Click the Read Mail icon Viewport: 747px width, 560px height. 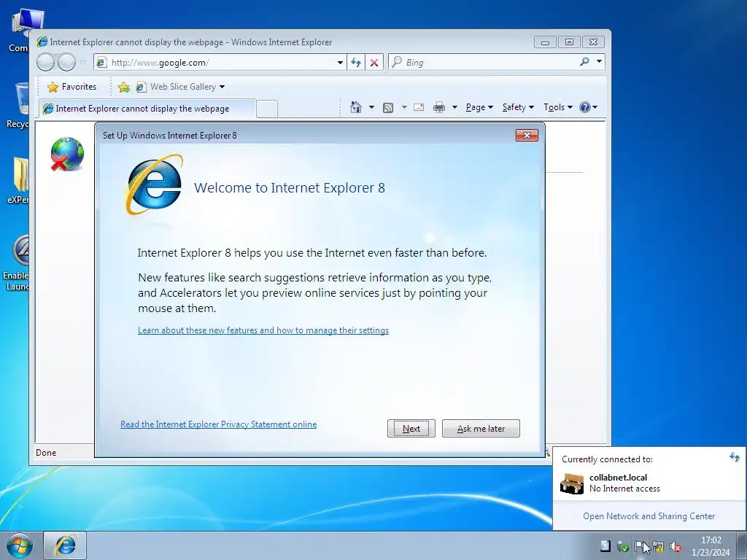pos(419,107)
